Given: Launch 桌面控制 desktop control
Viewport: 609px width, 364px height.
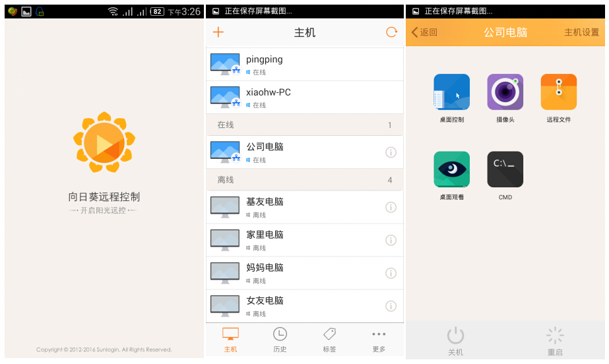Looking at the screenshot, I should 452,92.
